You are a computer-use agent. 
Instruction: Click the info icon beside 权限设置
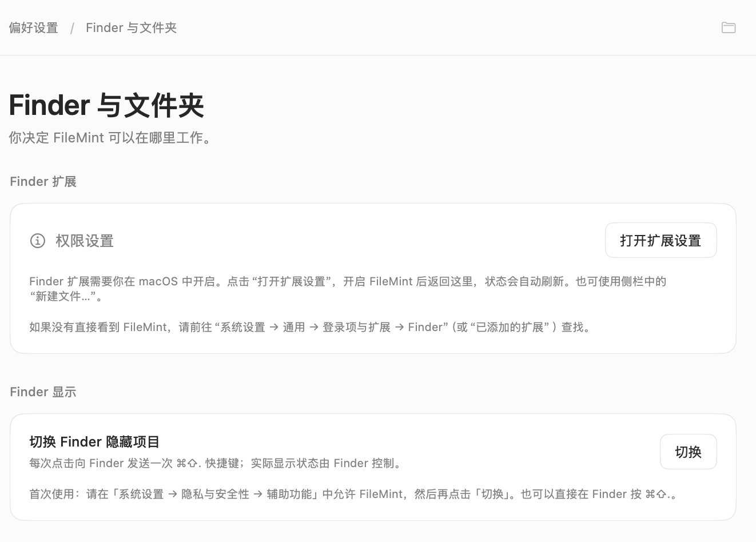tap(37, 241)
